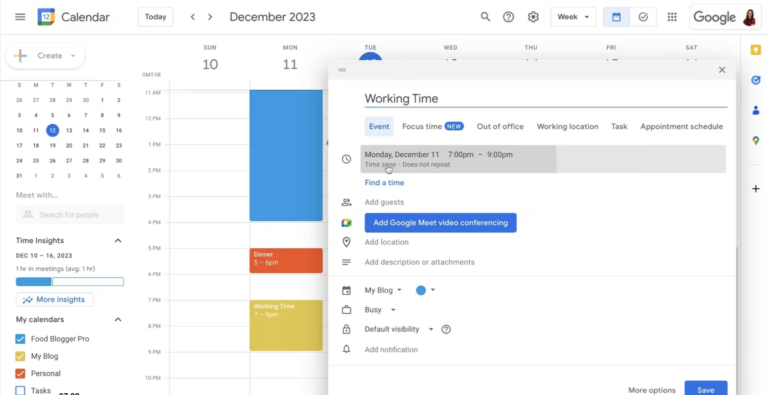
Task: Open the search magnifier icon
Action: click(x=485, y=17)
